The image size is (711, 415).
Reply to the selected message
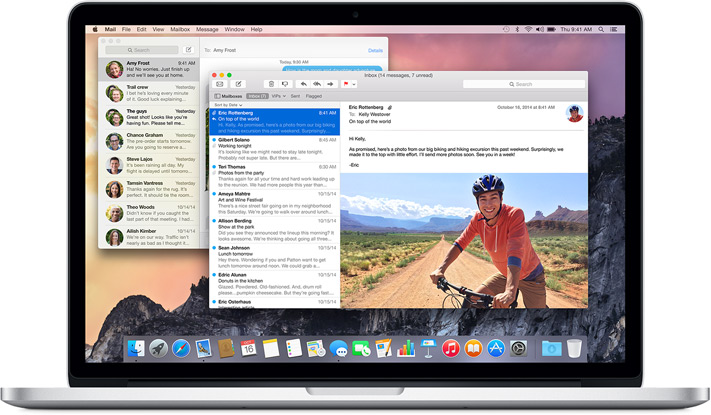[x=303, y=84]
